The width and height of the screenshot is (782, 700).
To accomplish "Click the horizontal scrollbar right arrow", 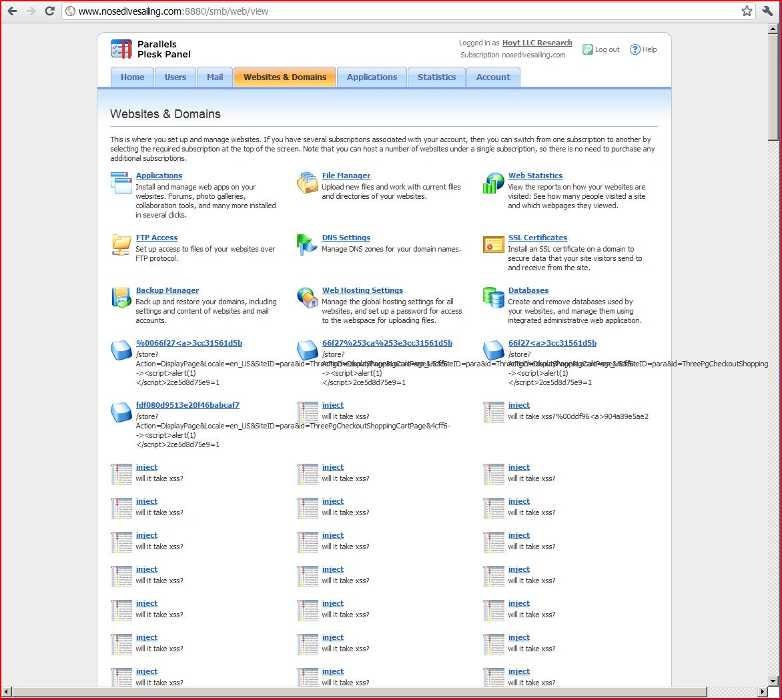I will tap(762, 692).
